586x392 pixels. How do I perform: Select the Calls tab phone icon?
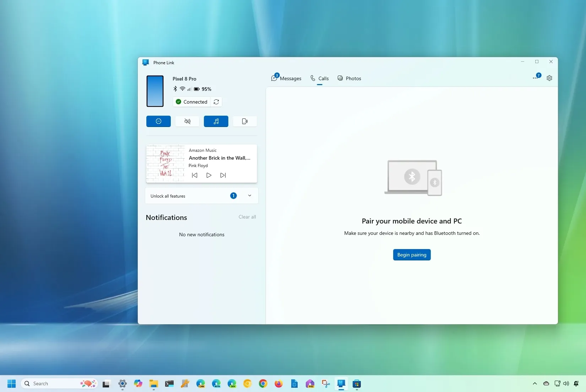click(313, 78)
